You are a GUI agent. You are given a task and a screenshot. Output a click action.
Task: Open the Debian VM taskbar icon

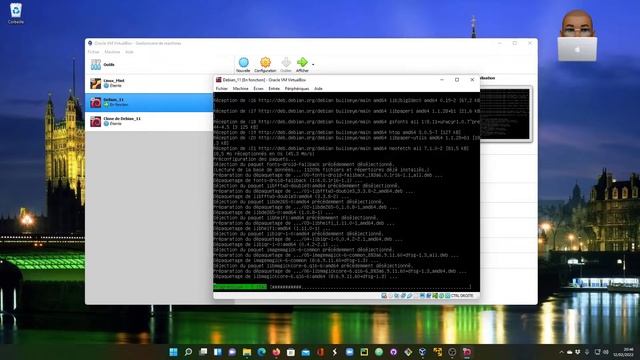[467, 352]
